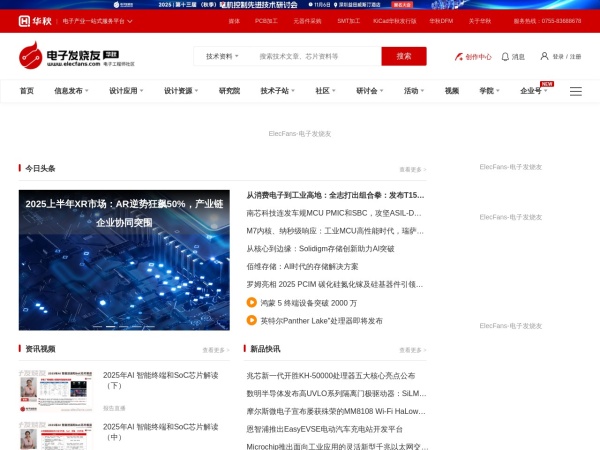Go to 首页 in the navigation bar
Image resolution: width=600 pixels, height=450 pixels.
(x=27, y=91)
